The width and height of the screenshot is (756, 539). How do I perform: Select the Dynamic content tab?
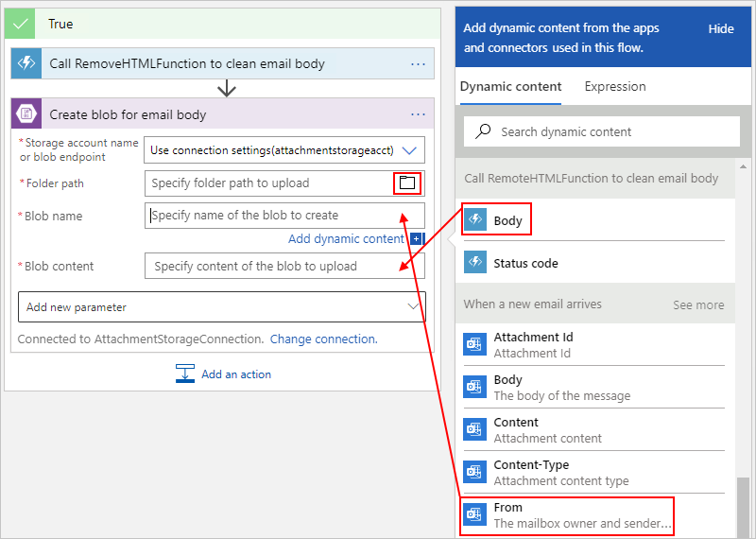pyautogui.click(x=510, y=86)
